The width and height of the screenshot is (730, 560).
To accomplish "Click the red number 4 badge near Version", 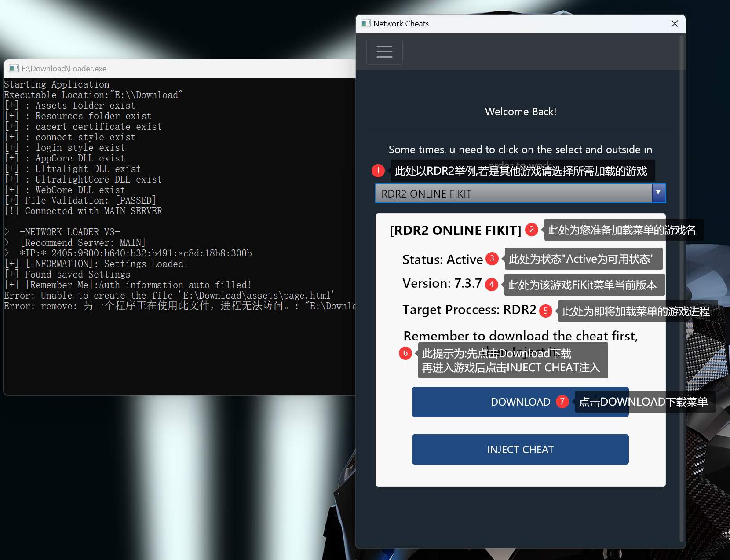I will 491,285.
